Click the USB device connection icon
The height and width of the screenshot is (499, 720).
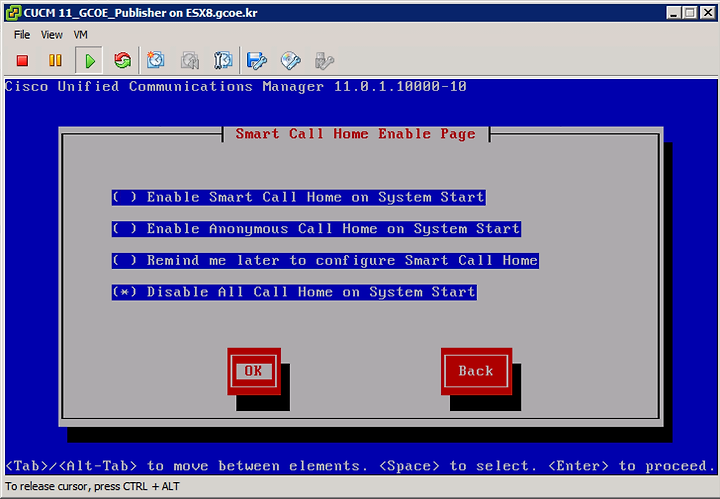[324, 60]
